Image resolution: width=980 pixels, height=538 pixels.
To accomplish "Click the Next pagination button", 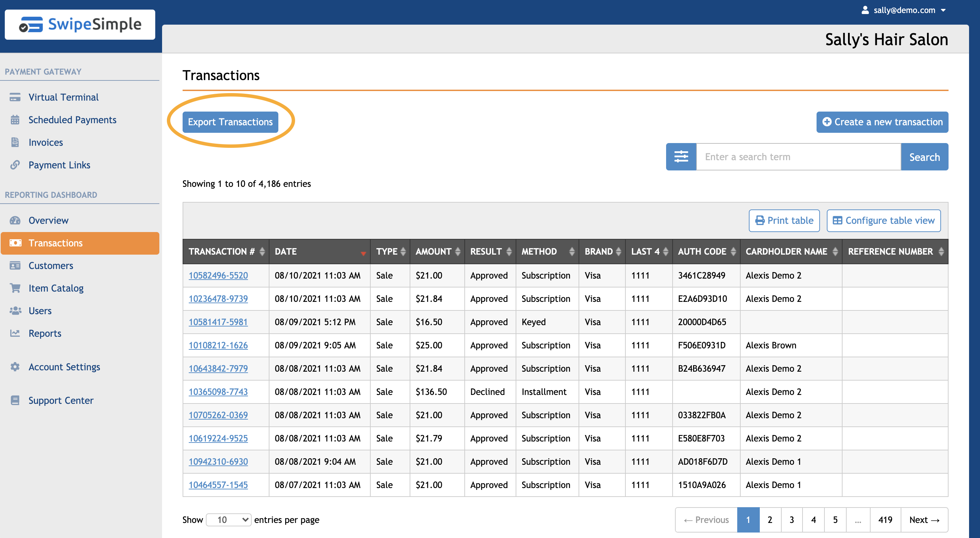I will click(x=925, y=520).
